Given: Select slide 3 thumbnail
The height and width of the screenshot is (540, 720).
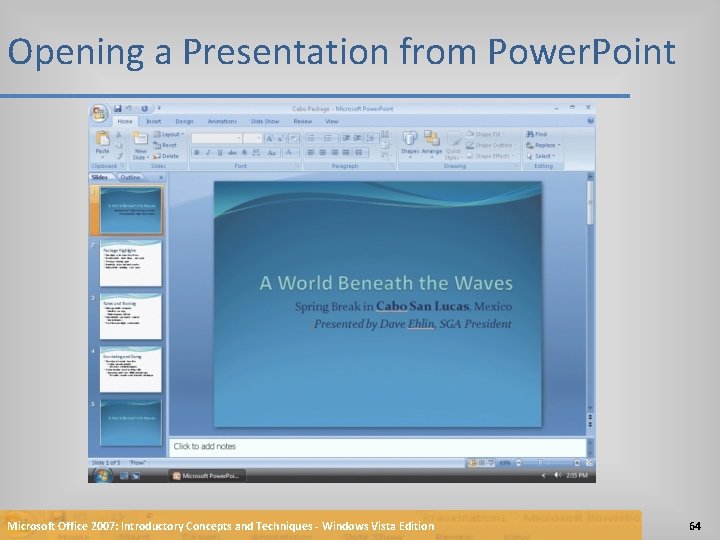Looking at the screenshot, I should [x=131, y=316].
